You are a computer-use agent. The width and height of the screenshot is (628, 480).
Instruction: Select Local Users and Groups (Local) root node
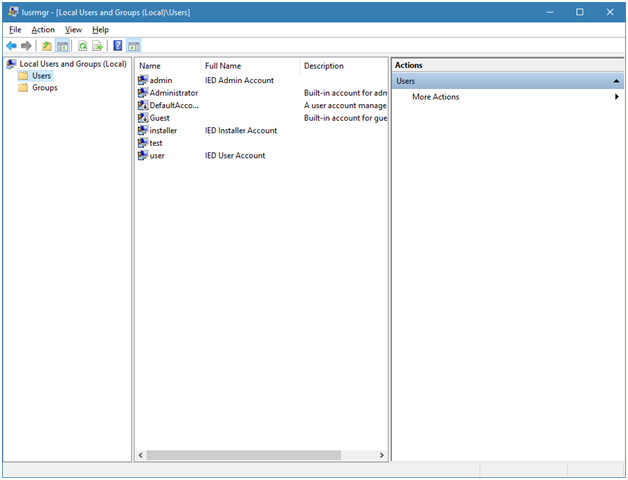[x=72, y=64]
